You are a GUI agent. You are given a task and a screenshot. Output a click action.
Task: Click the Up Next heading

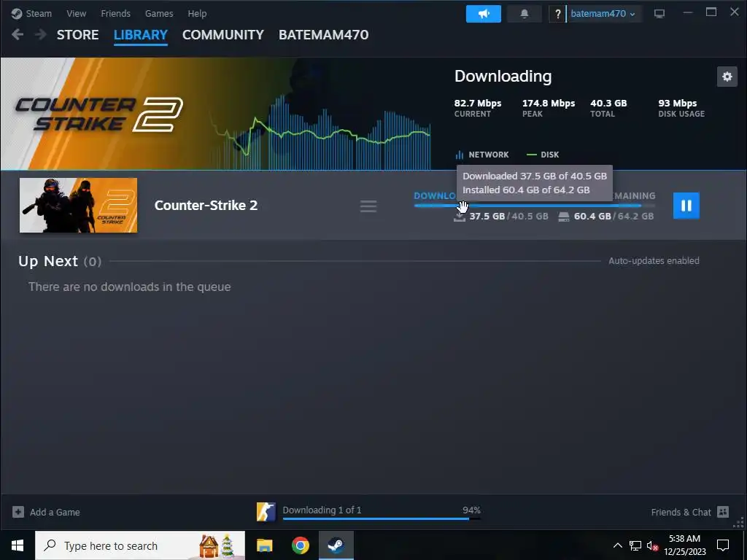tap(47, 261)
